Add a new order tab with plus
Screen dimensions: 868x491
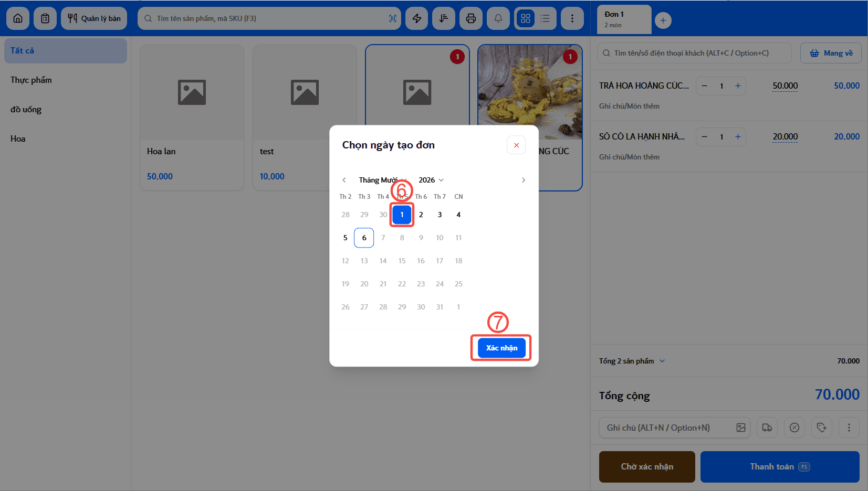point(663,20)
